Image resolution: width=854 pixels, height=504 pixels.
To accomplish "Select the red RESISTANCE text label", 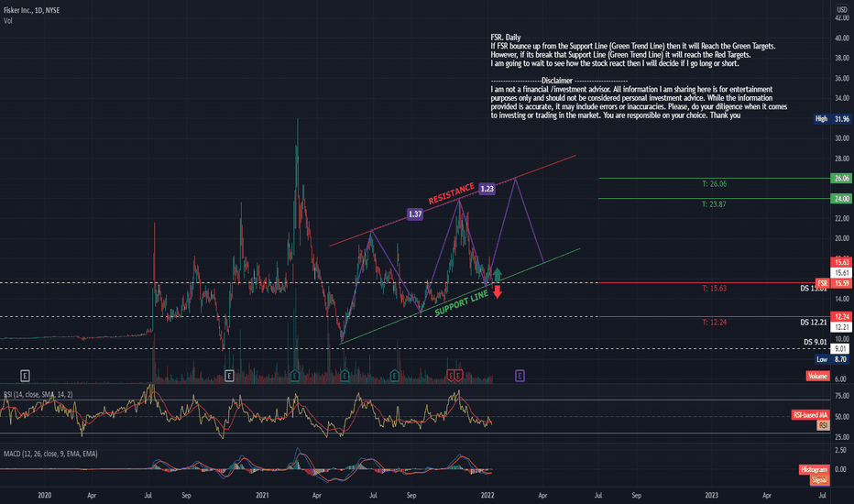I will (451, 193).
